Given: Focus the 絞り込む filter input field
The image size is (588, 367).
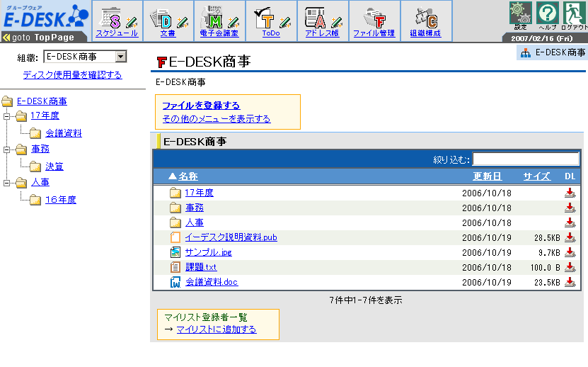Looking at the screenshot, I should coord(525,159).
